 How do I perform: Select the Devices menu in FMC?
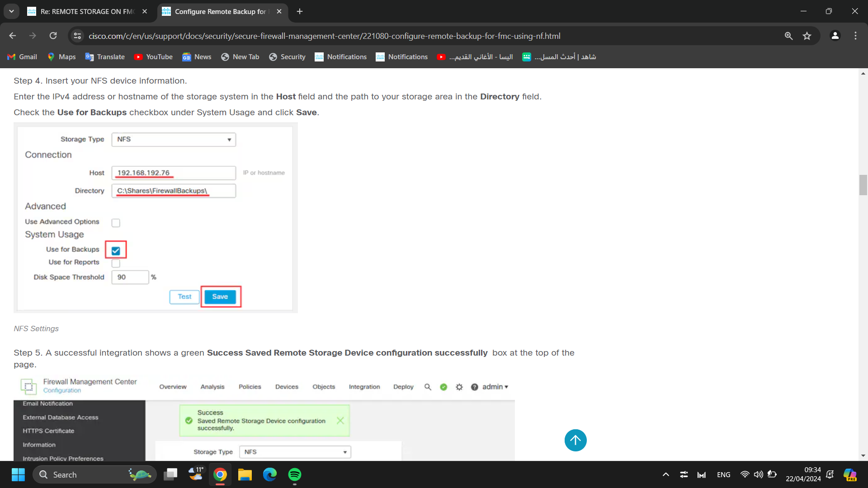287,387
